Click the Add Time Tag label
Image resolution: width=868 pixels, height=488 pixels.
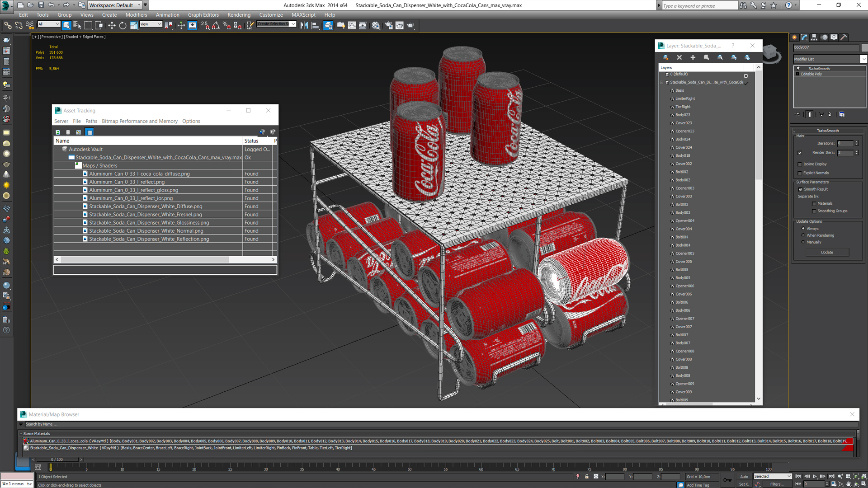tap(698, 485)
